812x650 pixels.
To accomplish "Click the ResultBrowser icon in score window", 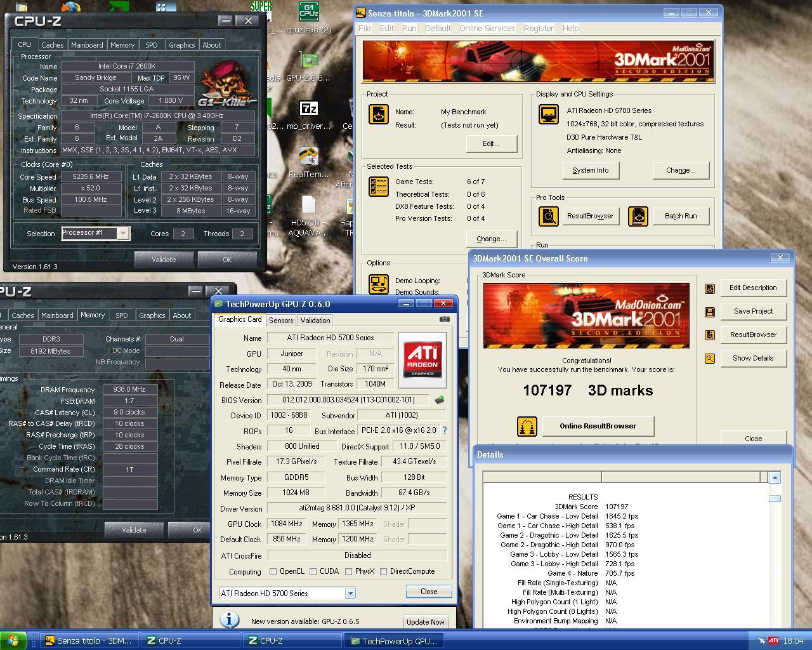I will pos(710,335).
